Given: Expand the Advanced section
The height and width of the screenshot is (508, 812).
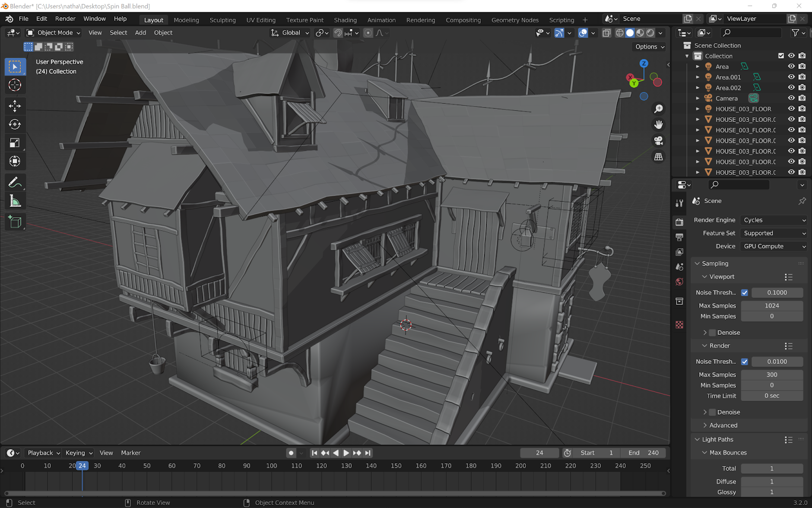Looking at the screenshot, I should (x=723, y=425).
